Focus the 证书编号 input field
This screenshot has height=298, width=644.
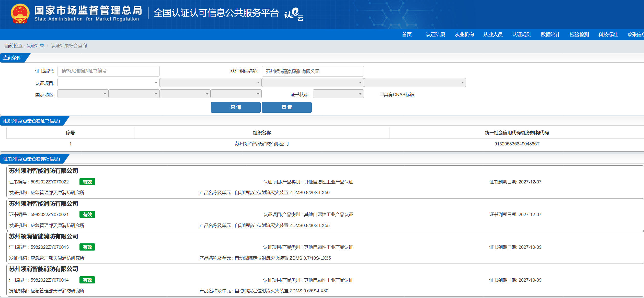click(x=108, y=71)
